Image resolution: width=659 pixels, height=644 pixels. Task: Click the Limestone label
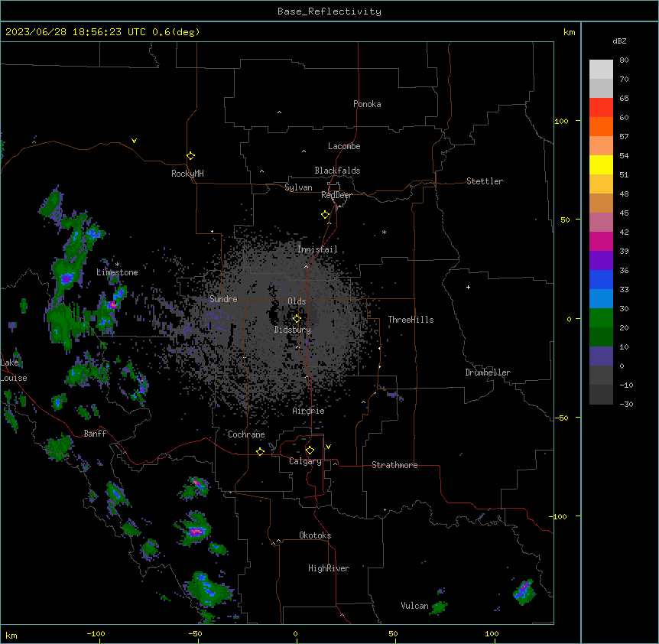pyautogui.click(x=117, y=272)
